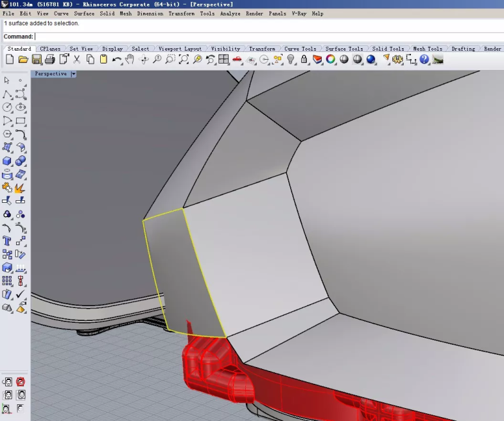This screenshot has width=504, height=421.
Task: Click the color wheel icon
Action: click(x=331, y=60)
